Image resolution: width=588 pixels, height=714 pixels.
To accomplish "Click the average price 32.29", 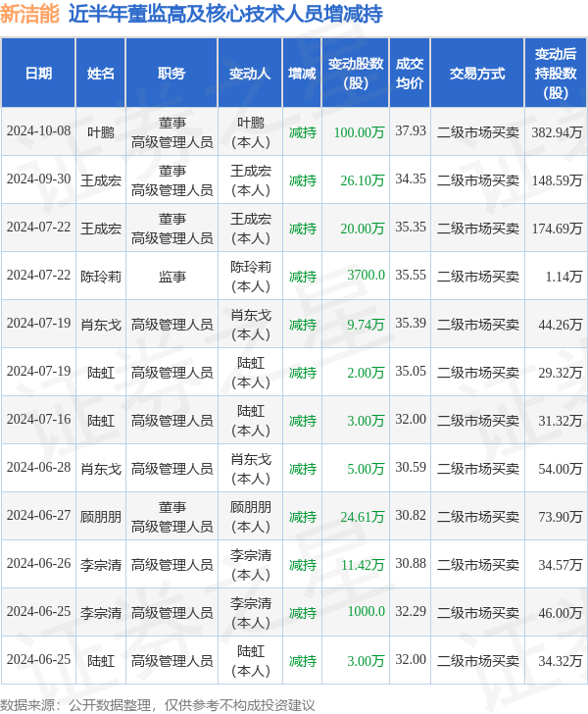I will pos(411,612).
